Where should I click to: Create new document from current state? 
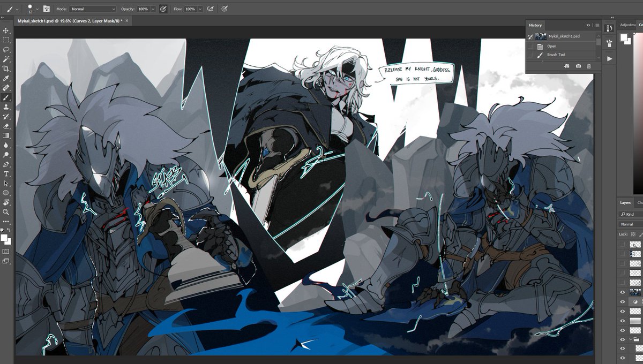pyautogui.click(x=567, y=66)
